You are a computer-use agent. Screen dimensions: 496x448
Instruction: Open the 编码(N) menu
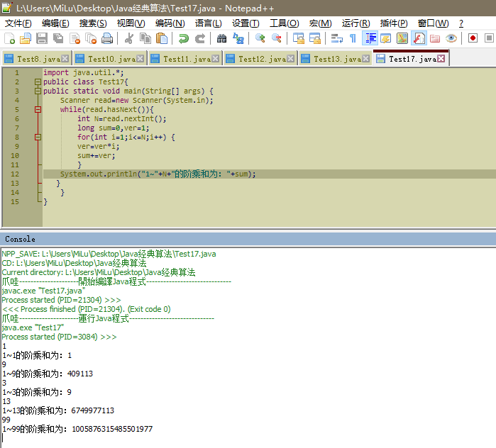point(170,23)
